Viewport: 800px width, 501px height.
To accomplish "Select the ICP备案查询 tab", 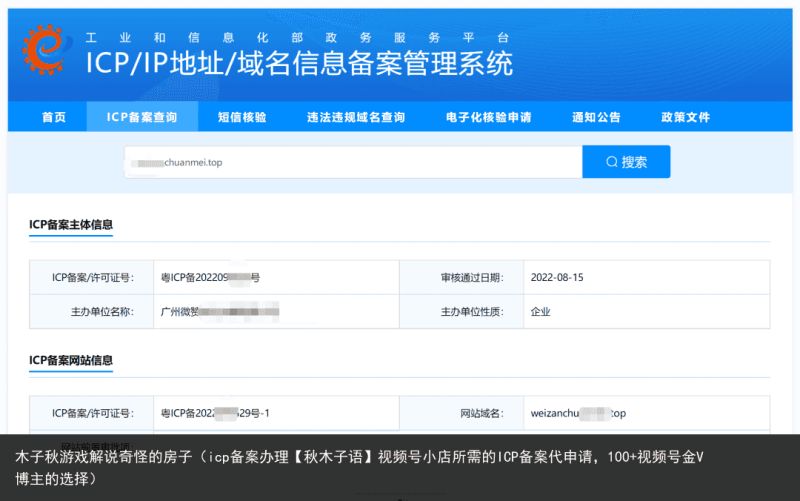I will click(x=142, y=117).
